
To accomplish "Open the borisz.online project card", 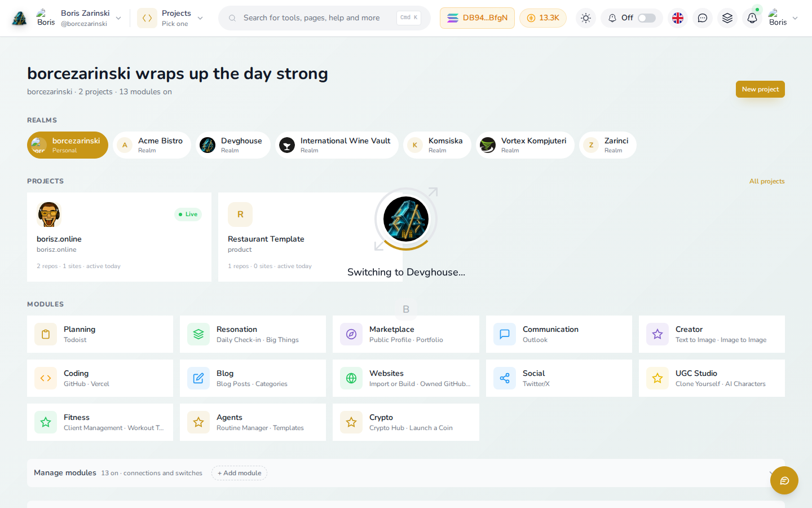I will tap(119, 237).
